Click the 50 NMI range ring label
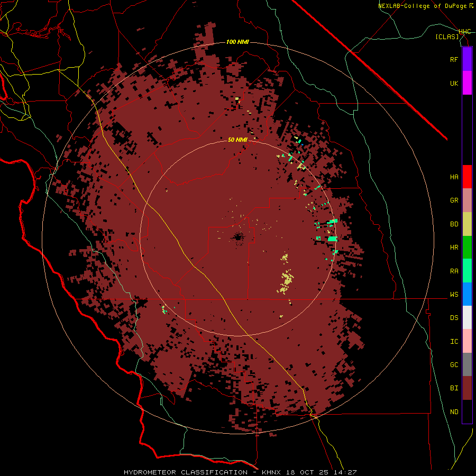This screenshot has width=476, height=476. [237, 140]
